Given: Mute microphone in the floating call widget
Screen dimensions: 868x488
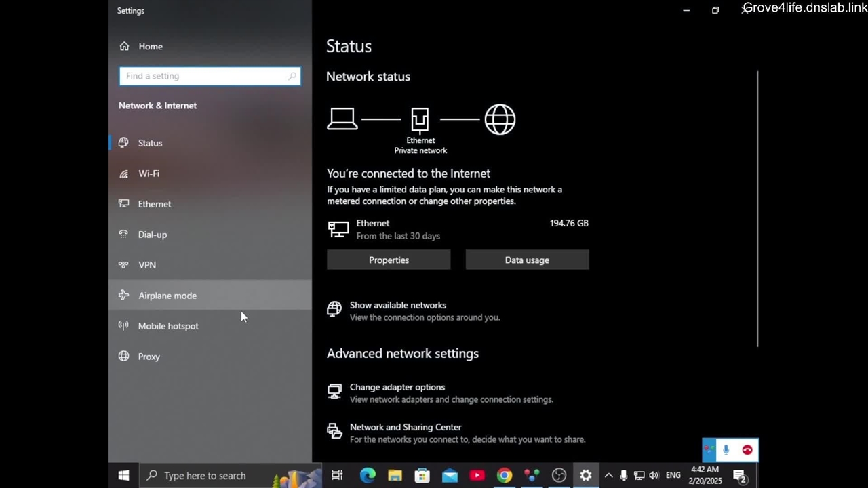Looking at the screenshot, I should tap(726, 450).
